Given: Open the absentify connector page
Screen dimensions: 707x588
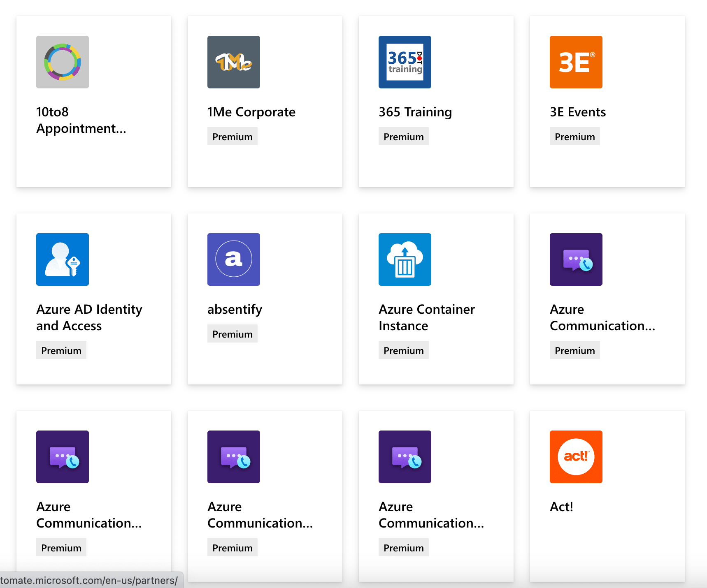Looking at the screenshot, I should tap(235, 309).
